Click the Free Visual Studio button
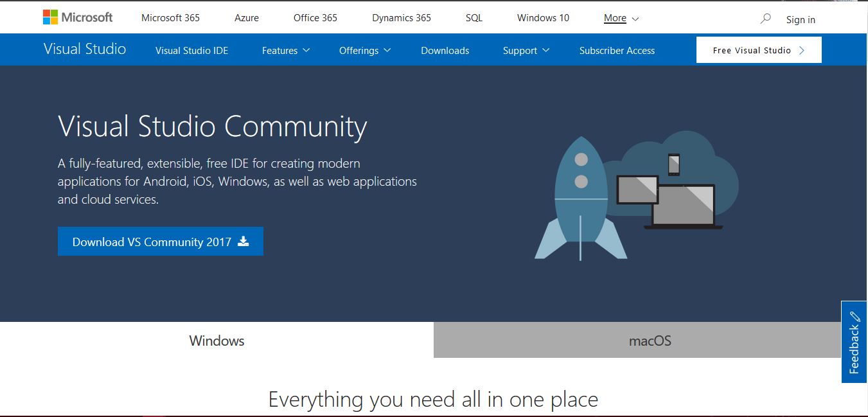The width and height of the screenshot is (868, 417). click(758, 50)
